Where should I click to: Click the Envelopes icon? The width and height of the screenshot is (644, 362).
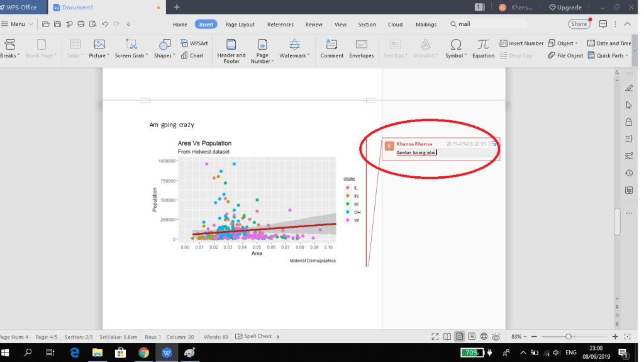[x=362, y=49]
